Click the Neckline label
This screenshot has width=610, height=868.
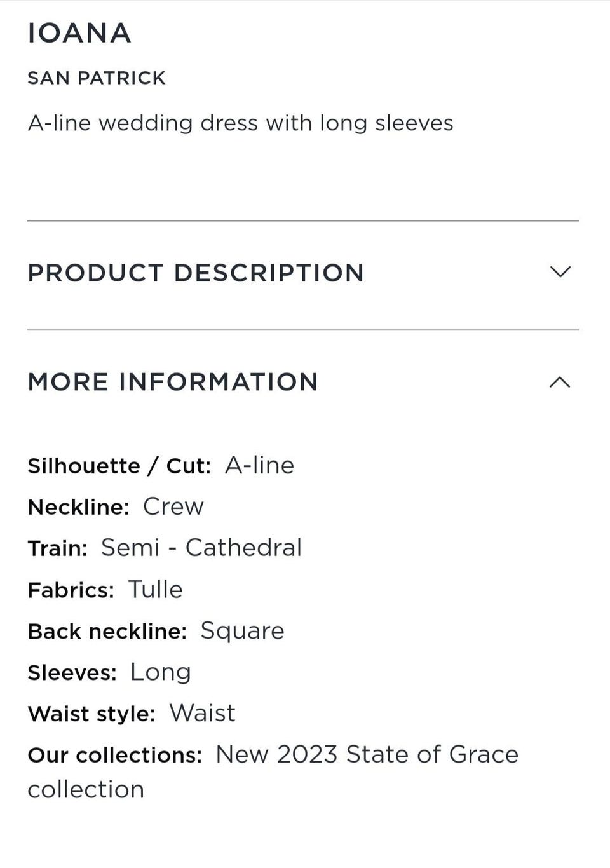click(79, 507)
